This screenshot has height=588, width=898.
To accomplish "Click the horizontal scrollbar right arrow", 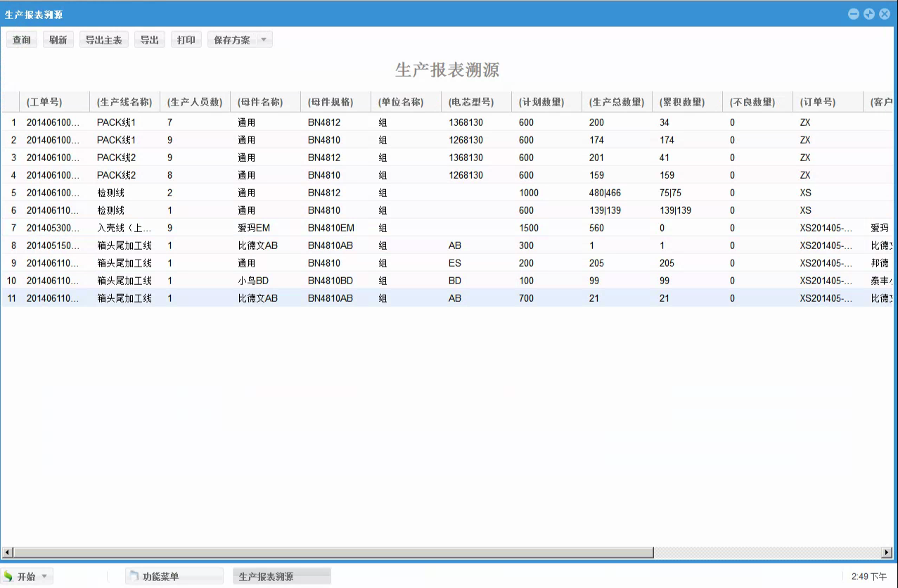I will (887, 553).
